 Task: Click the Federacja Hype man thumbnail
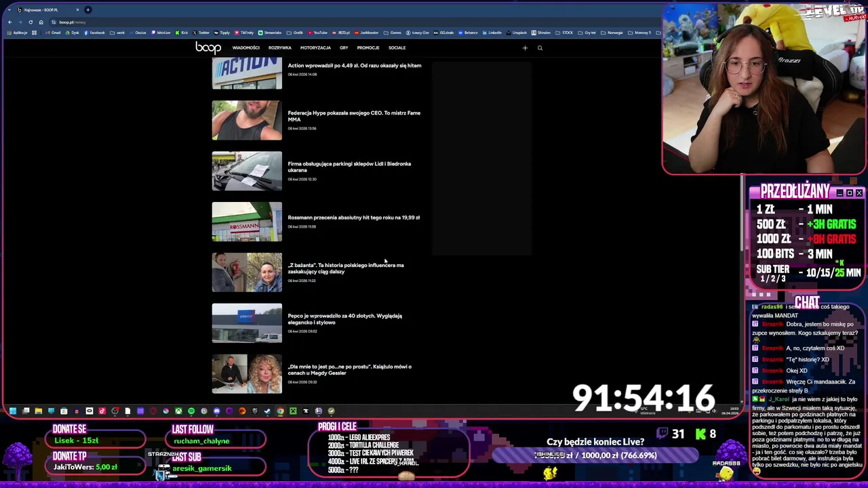pyautogui.click(x=247, y=120)
